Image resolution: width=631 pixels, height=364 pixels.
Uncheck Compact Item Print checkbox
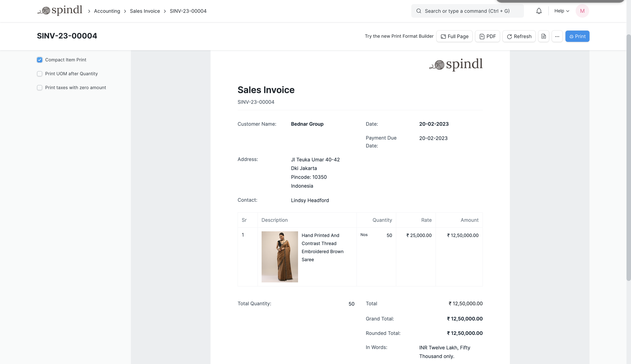pyautogui.click(x=39, y=60)
